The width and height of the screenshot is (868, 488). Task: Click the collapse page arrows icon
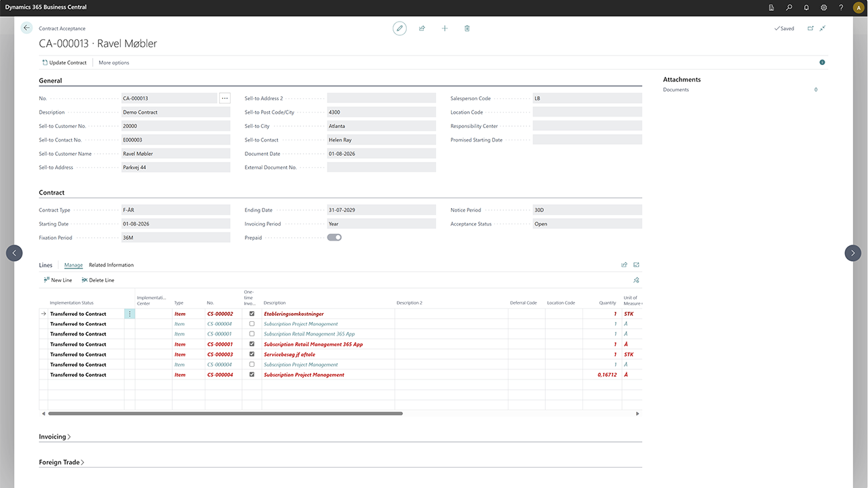coord(823,28)
